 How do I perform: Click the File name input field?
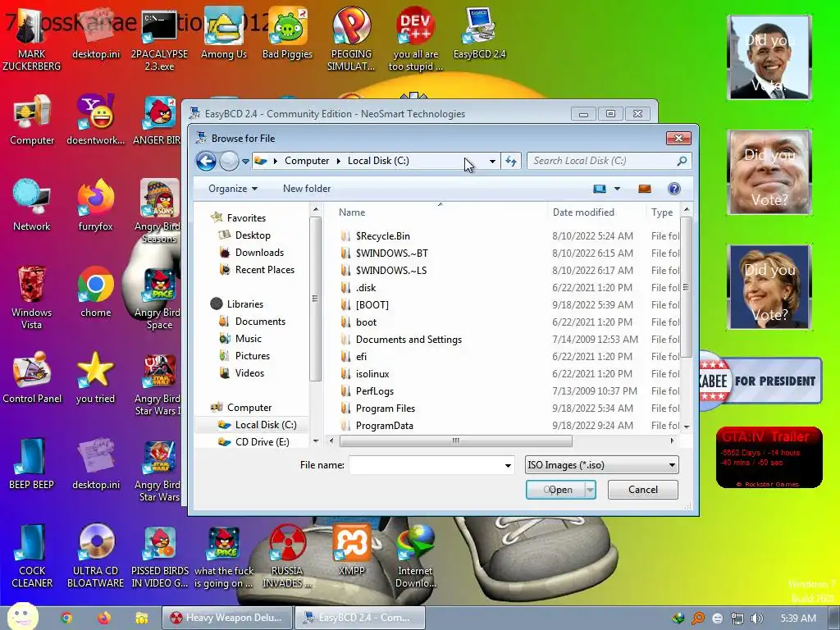tap(426, 465)
